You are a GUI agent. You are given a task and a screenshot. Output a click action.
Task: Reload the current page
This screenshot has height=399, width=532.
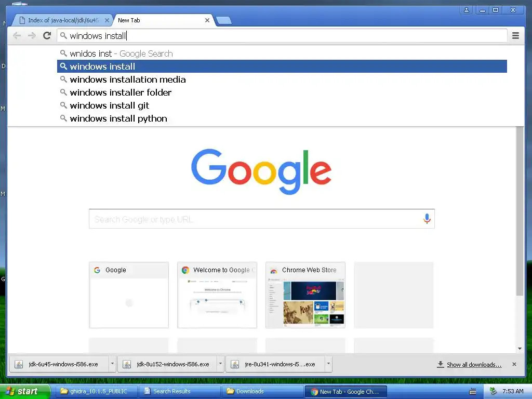[x=47, y=36]
